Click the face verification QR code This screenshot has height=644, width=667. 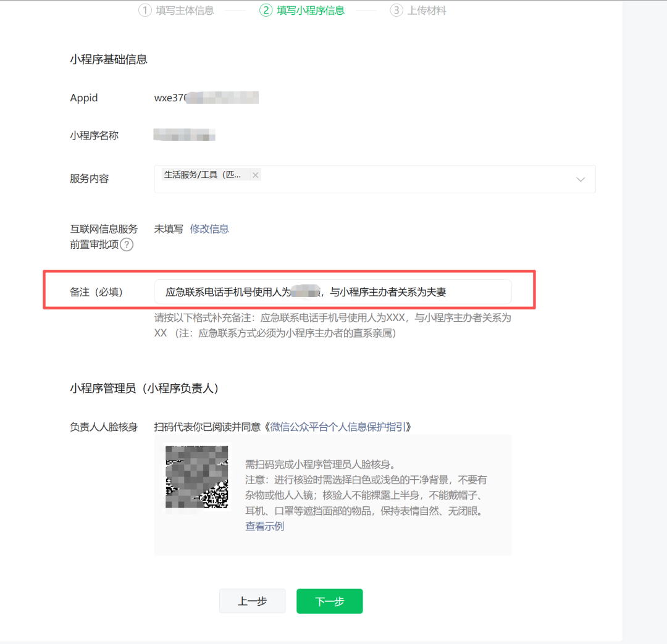click(196, 477)
